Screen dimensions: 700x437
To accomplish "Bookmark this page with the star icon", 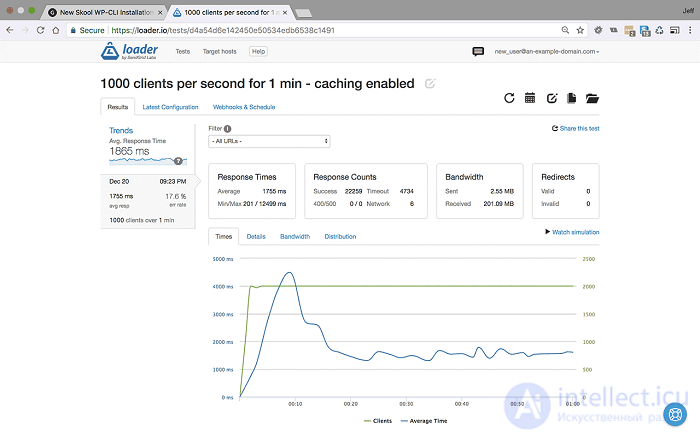I will pos(580,30).
